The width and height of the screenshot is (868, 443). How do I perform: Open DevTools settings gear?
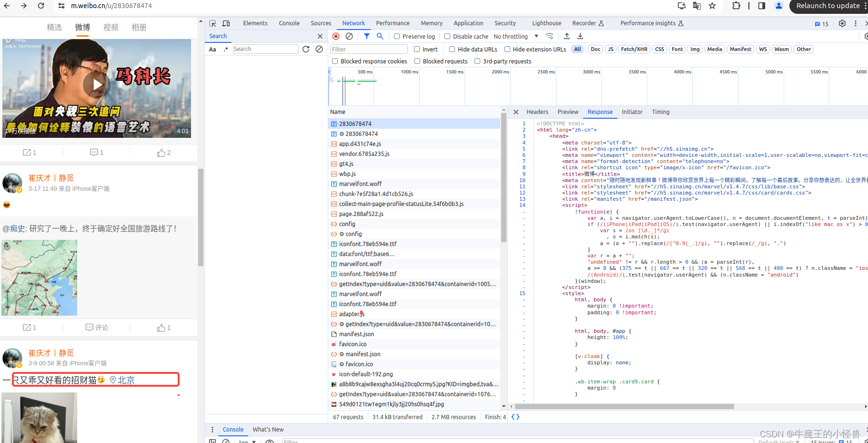click(x=842, y=23)
